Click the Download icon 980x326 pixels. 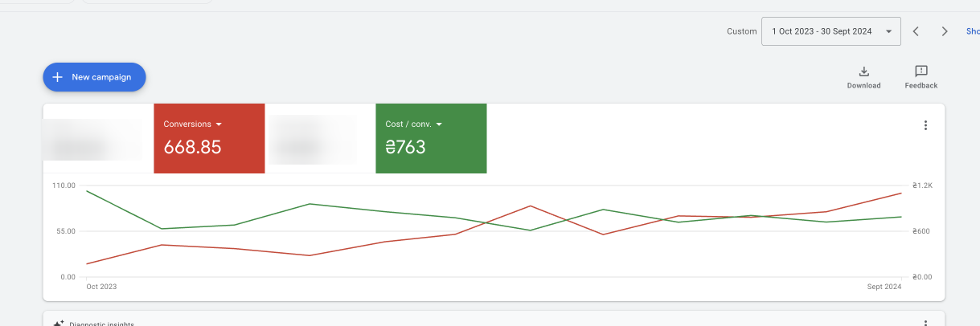(864, 71)
